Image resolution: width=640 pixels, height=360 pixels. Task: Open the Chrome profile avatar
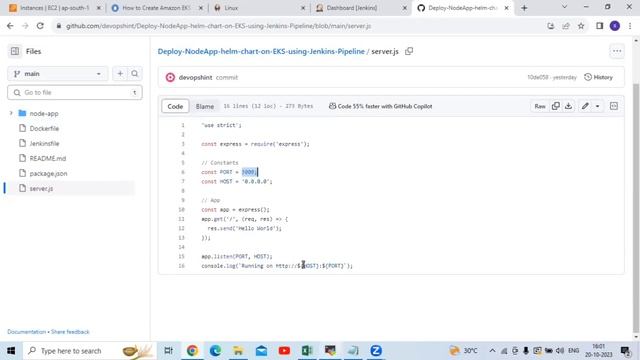coord(615,26)
